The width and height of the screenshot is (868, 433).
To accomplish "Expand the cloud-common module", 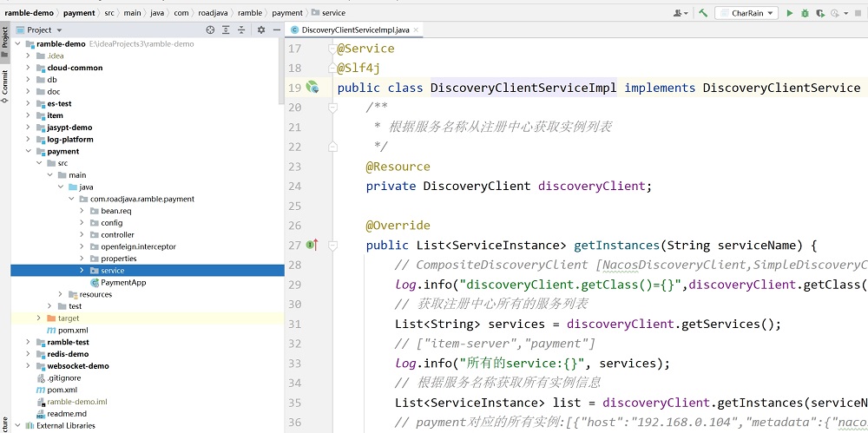I will click(x=29, y=68).
